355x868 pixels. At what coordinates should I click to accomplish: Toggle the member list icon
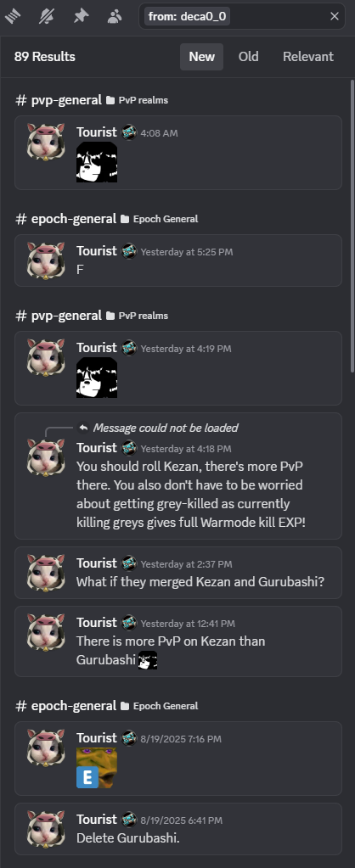tap(115, 16)
